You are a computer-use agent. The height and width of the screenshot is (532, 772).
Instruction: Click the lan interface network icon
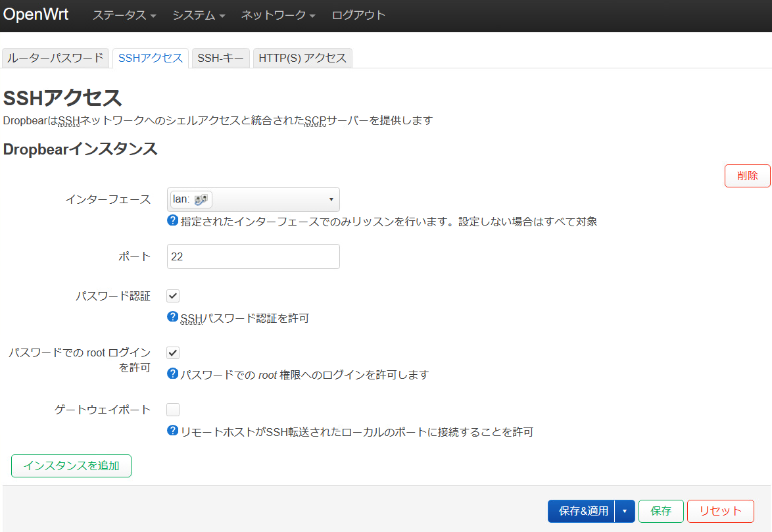pyautogui.click(x=201, y=199)
